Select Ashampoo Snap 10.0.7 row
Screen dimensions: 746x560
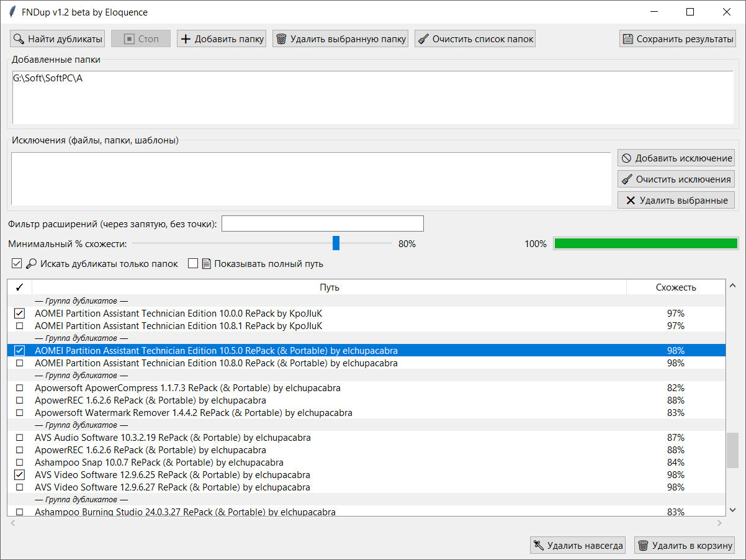(x=366, y=463)
